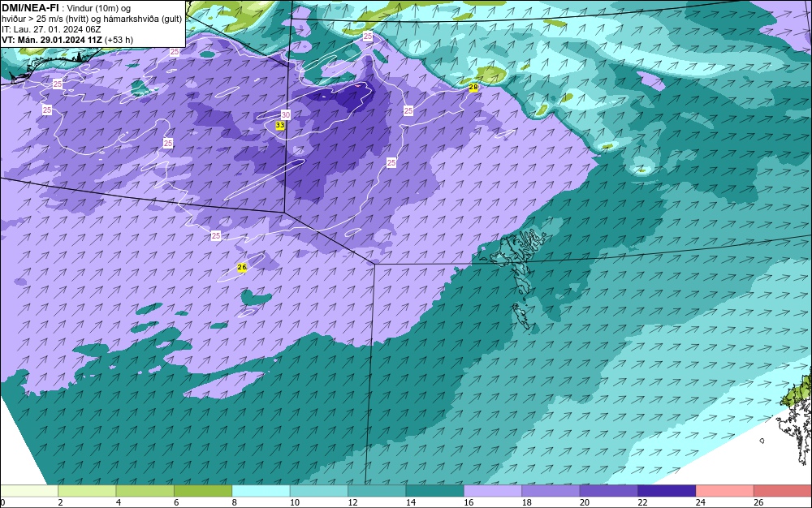Click the Vindur (10m) og label
The image size is (812, 508).
(99, 9)
